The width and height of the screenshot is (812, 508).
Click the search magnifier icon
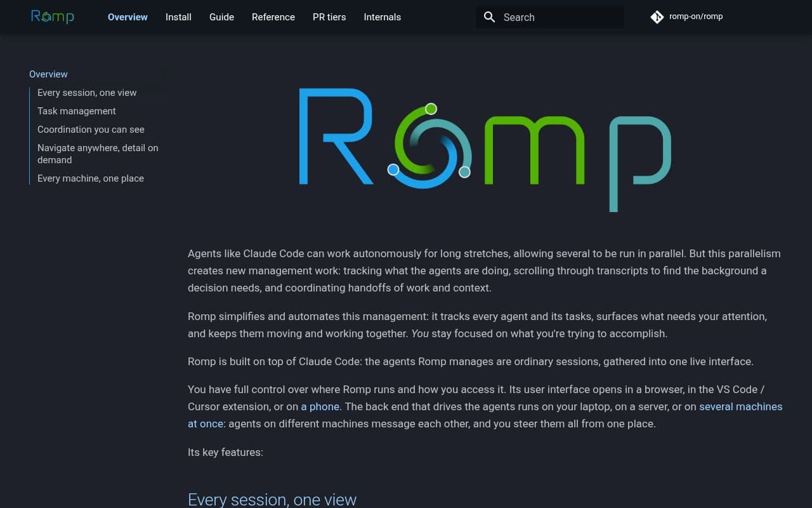(x=489, y=17)
